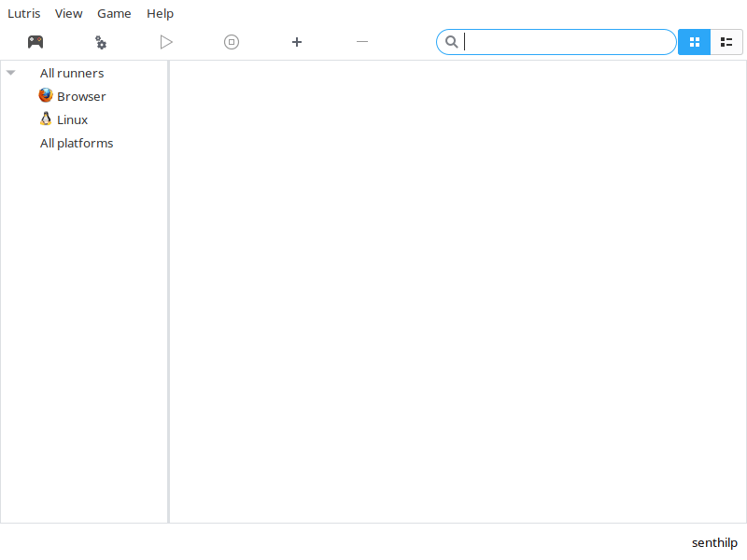Remove a game using the minus icon
This screenshot has width=747, height=560.
362,42
